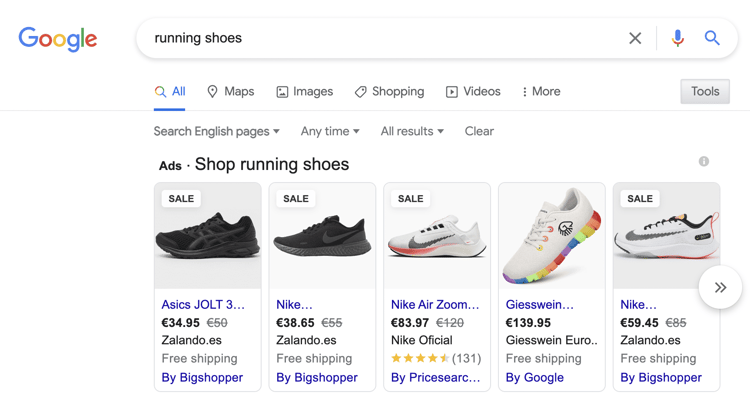
Task: Open the Nike link above €38.65
Action: click(x=294, y=305)
